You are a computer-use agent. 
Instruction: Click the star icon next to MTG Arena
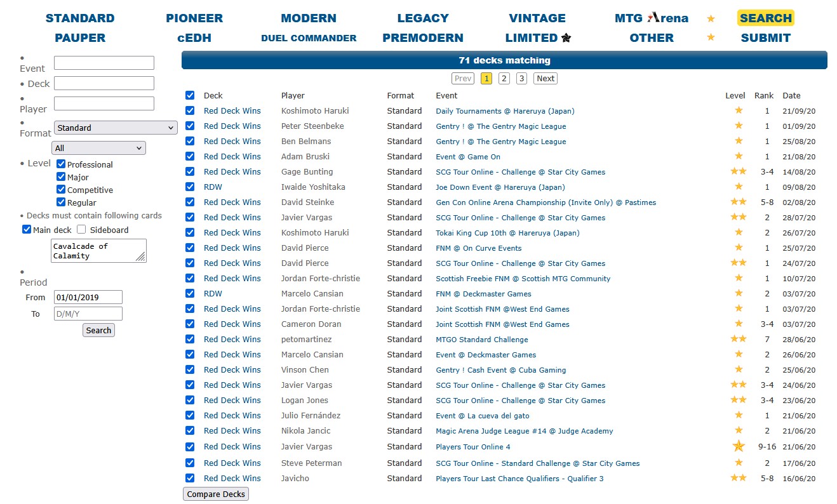[x=711, y=18]
